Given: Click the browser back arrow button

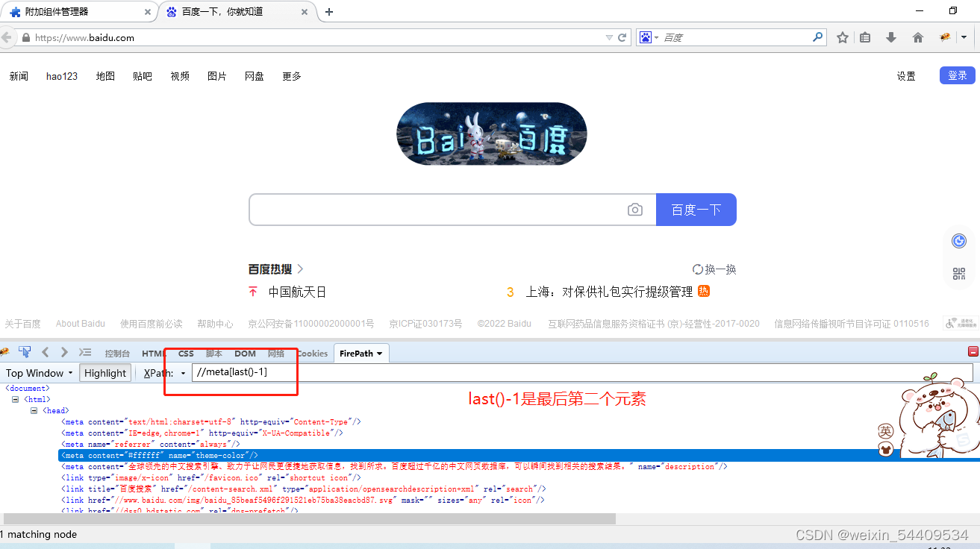Looking at the screenshot, I should (7, 37).
